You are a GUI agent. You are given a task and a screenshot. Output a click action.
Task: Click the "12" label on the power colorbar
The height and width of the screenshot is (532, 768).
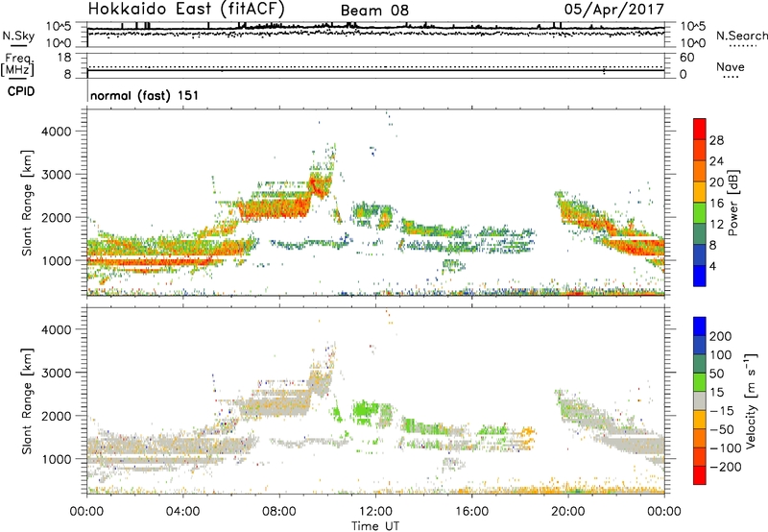coord(716,225)
